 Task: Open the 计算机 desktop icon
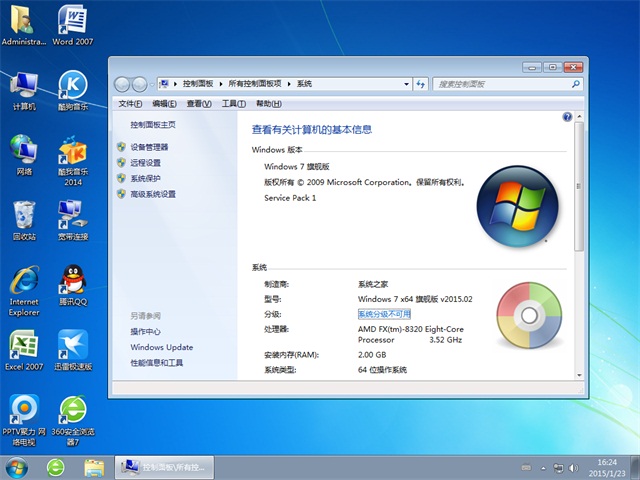[x=24, y=91]
